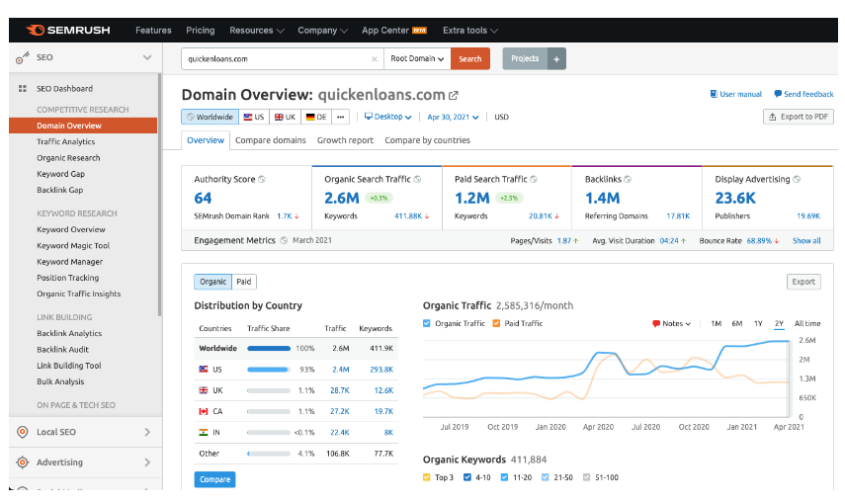
Task: Expand the Local SEO section
Action: (x=147, y=432)
